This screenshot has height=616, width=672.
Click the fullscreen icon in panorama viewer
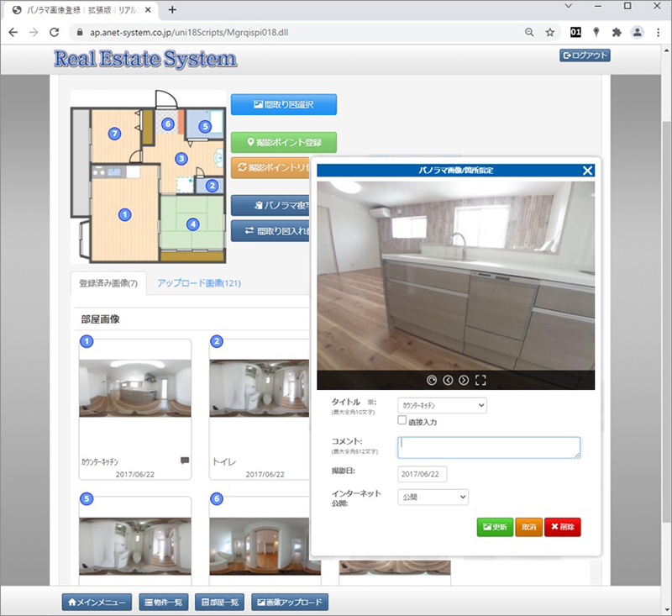pyautogui.click(x=480, y=380)
